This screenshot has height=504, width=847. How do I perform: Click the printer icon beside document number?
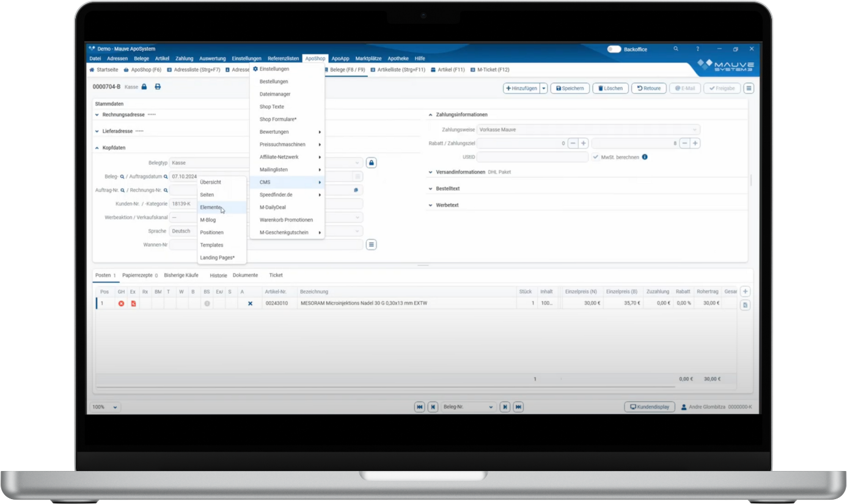pos(158,87)
